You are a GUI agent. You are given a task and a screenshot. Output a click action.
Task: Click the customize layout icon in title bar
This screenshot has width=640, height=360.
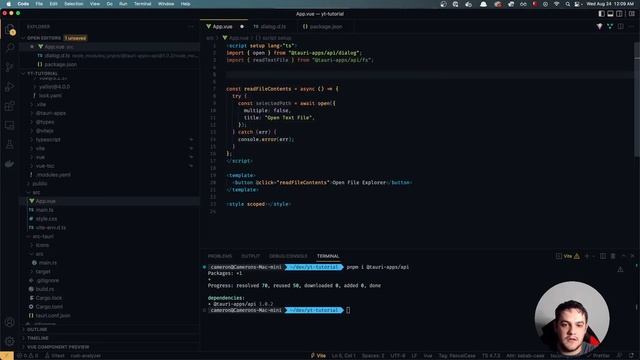click(x=631, y=14)
